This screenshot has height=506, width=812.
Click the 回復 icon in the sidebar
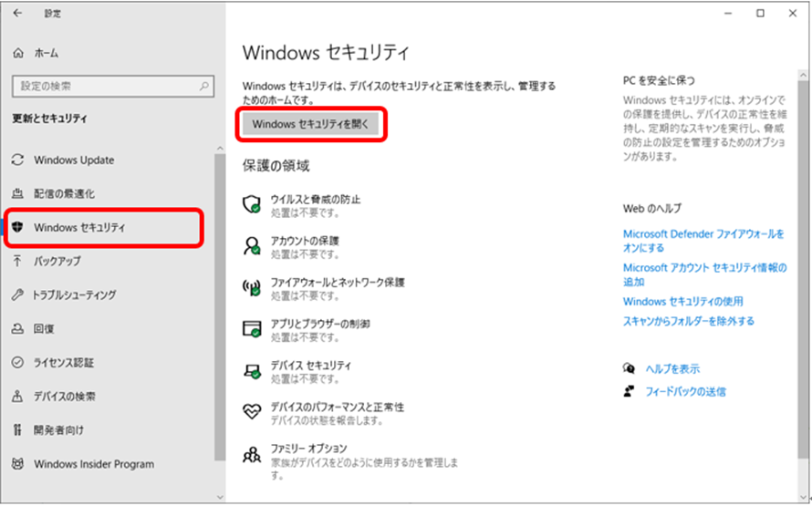tap(18, 328)
